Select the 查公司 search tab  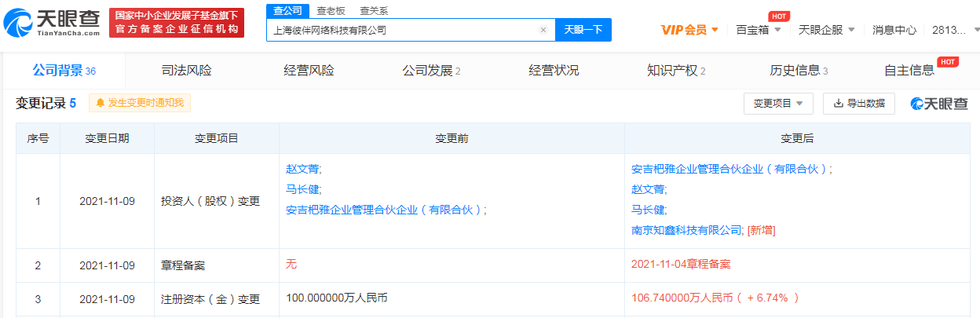[287, 10]
